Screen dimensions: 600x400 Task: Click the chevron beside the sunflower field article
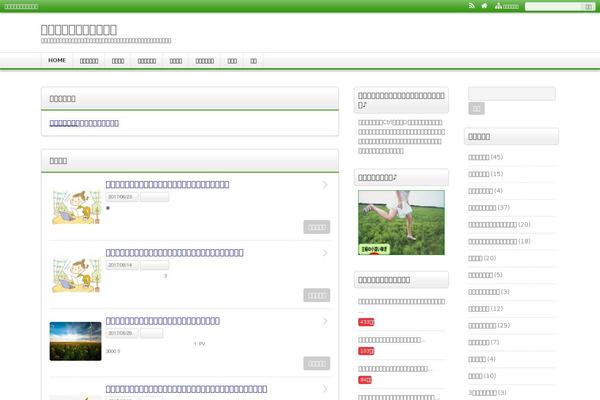pyautogui.click(x=325, y=321)
